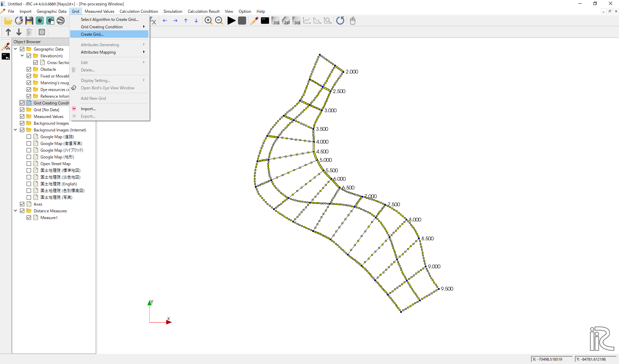Enable Google Map (地形) checkbox
The height and width of the screenshot is (364, 619).
[x=29, y=157]
